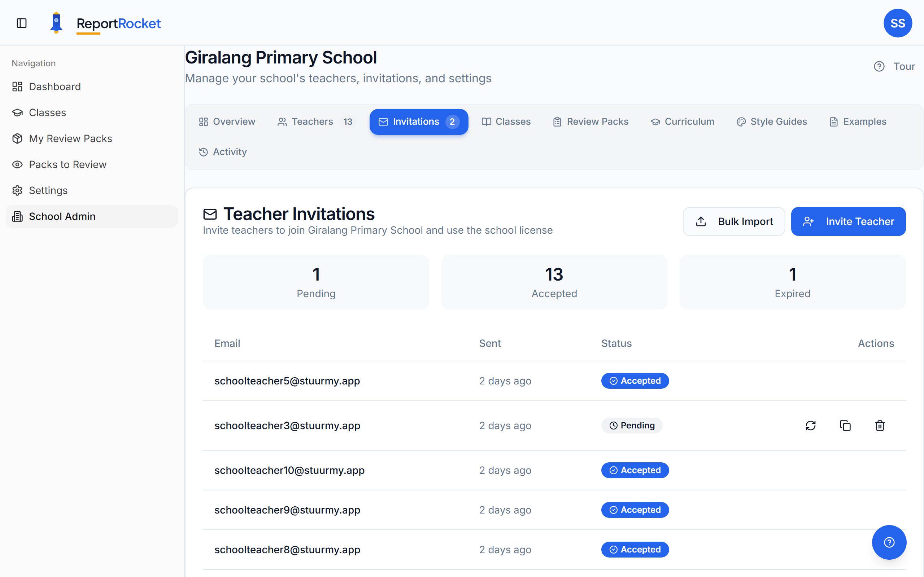Open the SS user avatar menu
Screen dimensions: 924x577
898,23
